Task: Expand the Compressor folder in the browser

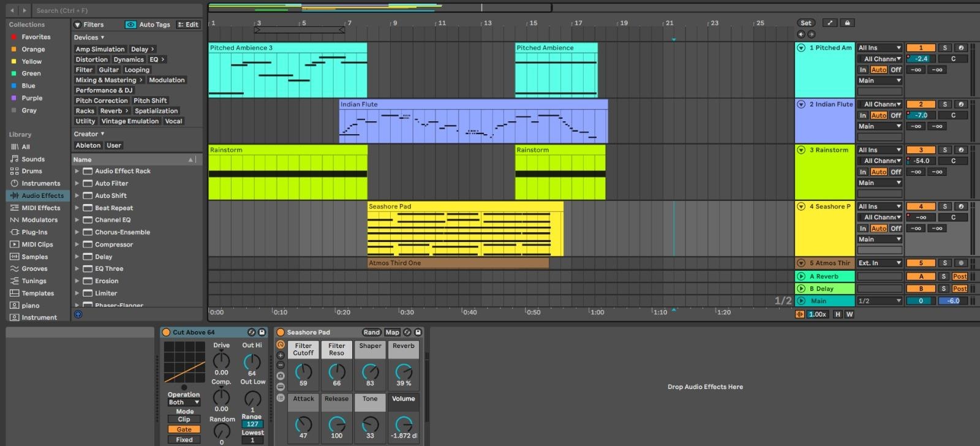Action: (x=77, y=244)
